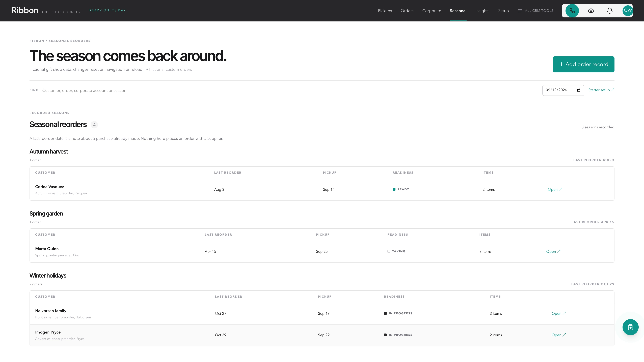Click IN PROGRESS status for Imogen Pryce

(398, 335)
